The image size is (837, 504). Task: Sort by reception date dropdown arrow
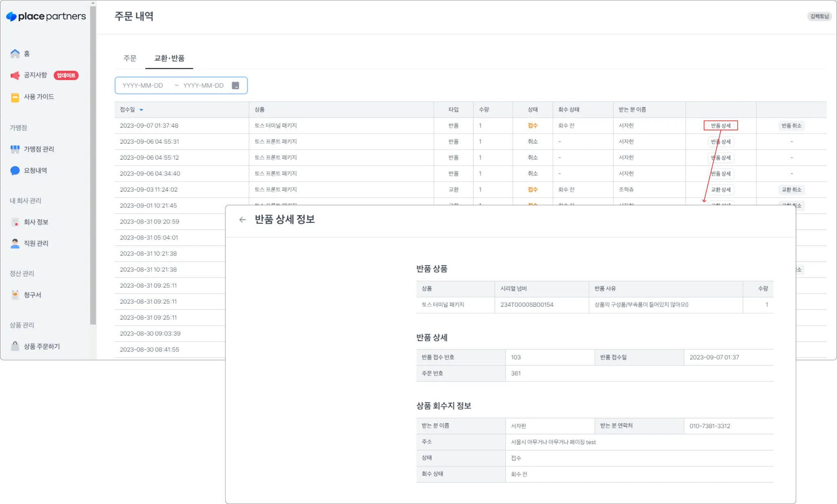141,110
